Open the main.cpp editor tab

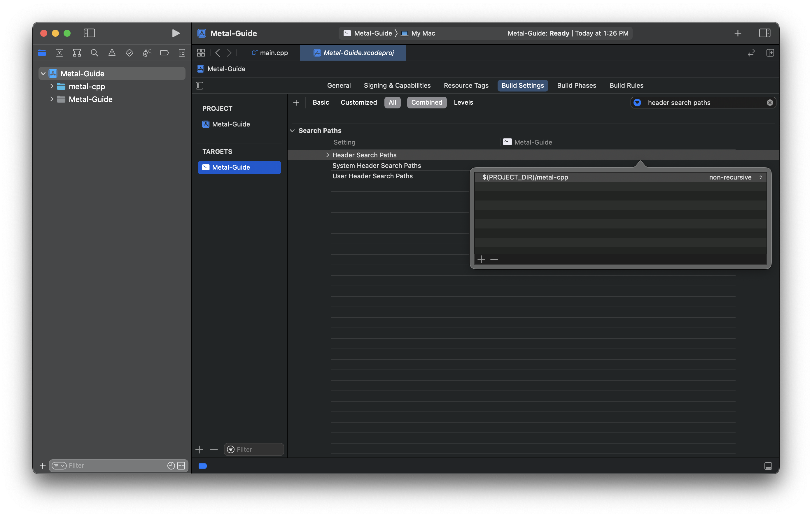click(x=270, y=52)
